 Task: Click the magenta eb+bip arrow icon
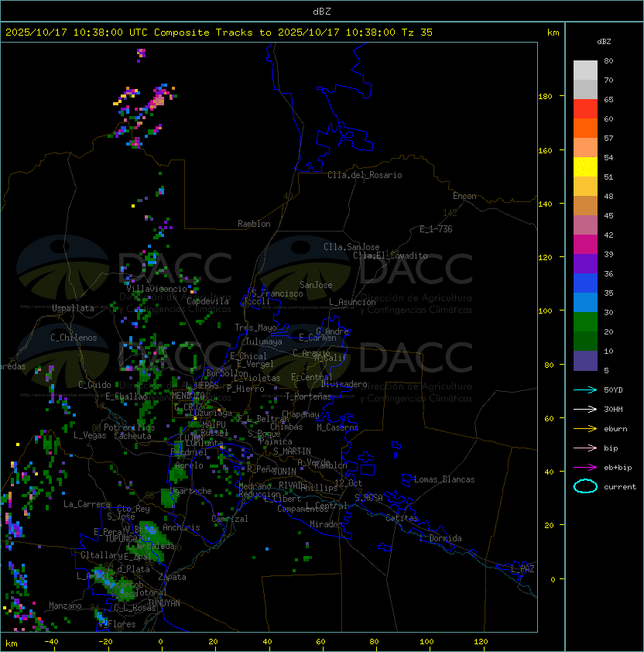[x=585, y=468]
